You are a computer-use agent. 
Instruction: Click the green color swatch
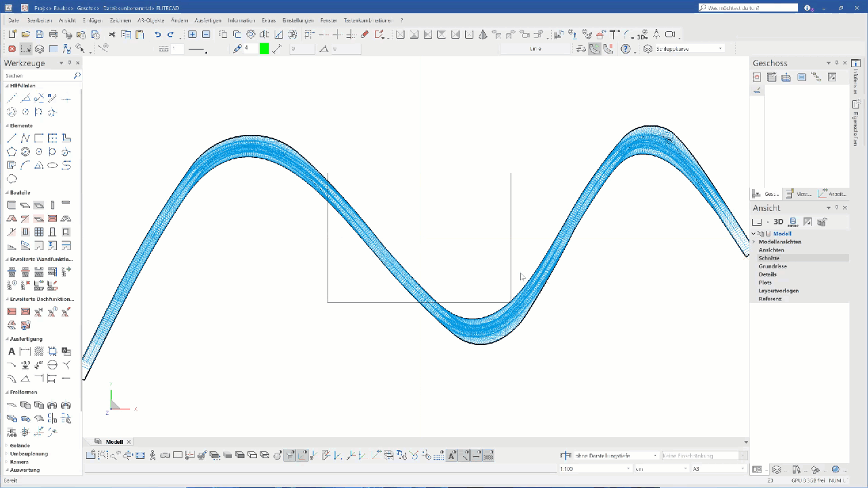coord(264,49)
